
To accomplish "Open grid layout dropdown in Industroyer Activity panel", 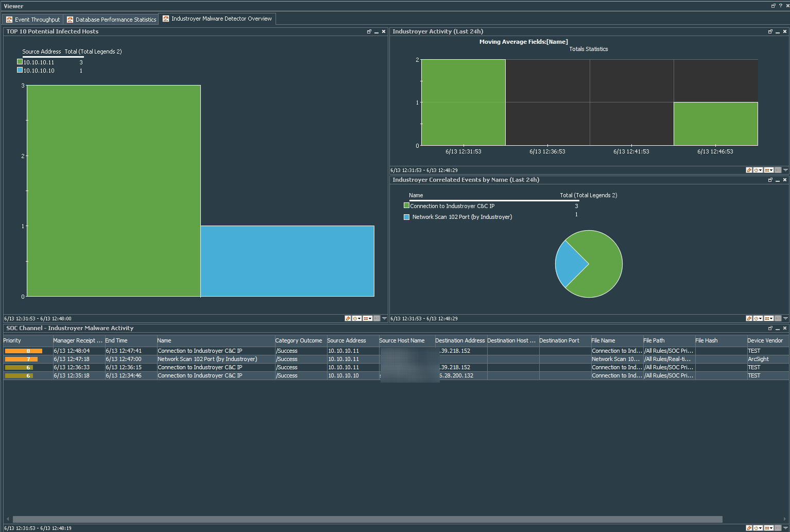I will tap(768, 170).
